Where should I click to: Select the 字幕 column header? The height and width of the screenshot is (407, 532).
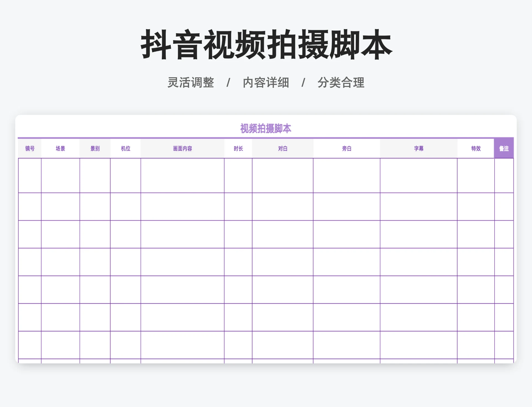click(x=418, y=148)
